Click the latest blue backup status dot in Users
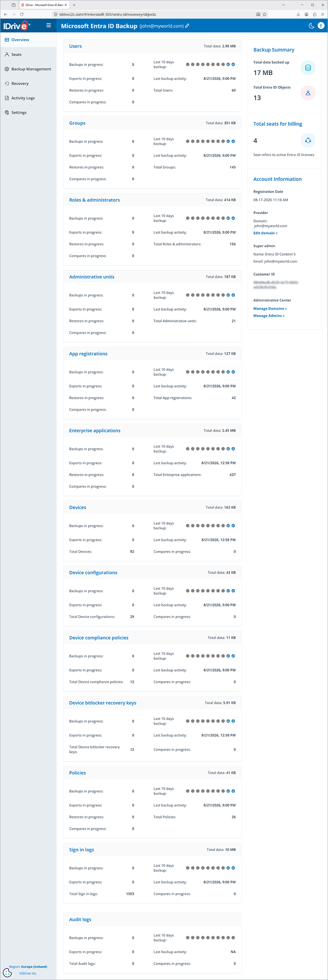 tap(233, 64)
